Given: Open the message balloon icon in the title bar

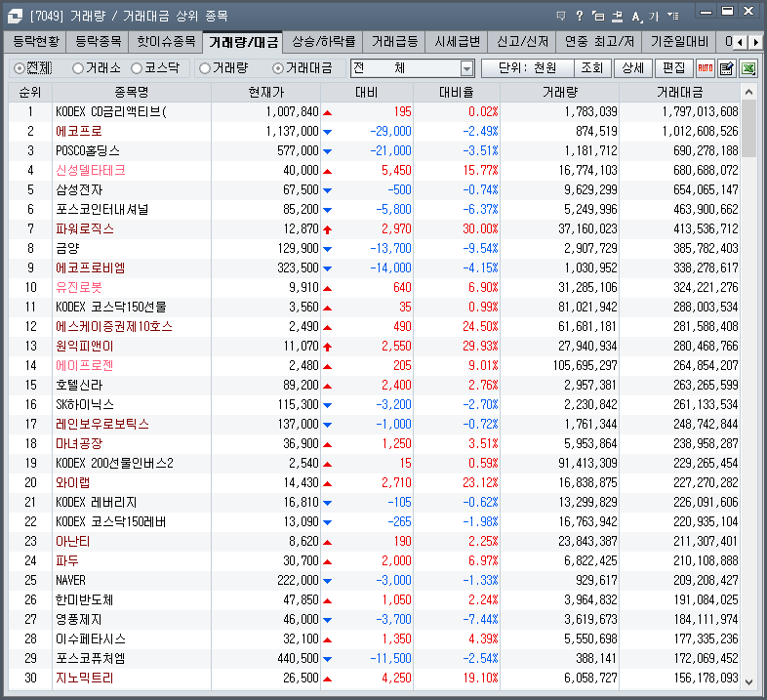Looking at the screenshot, I should (561, 17).
